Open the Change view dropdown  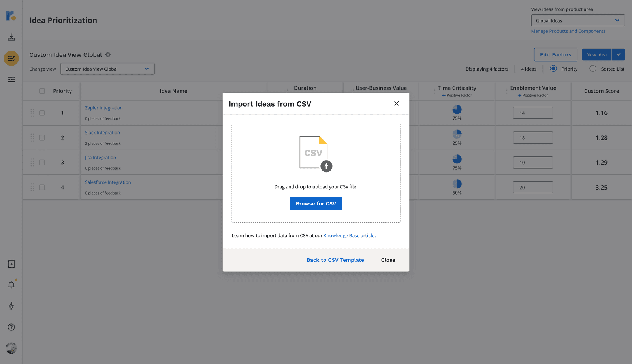pos(107,69)
